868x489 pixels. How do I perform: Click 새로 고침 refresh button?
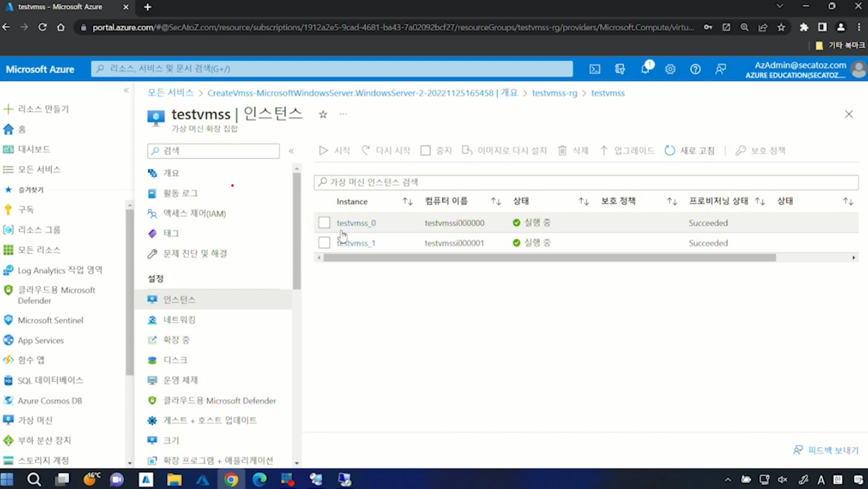click(690, 151)
